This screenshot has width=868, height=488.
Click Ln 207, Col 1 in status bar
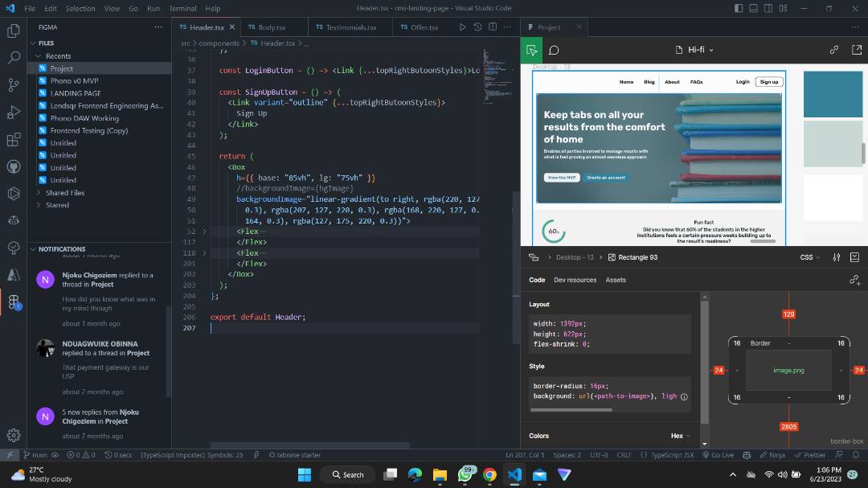(x=524, y=455)
